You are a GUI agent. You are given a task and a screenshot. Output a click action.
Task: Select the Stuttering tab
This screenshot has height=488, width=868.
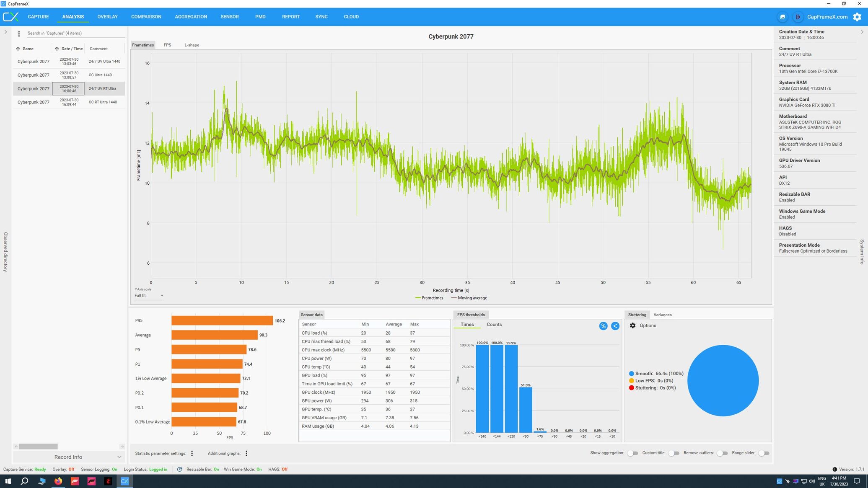(637, 315)
